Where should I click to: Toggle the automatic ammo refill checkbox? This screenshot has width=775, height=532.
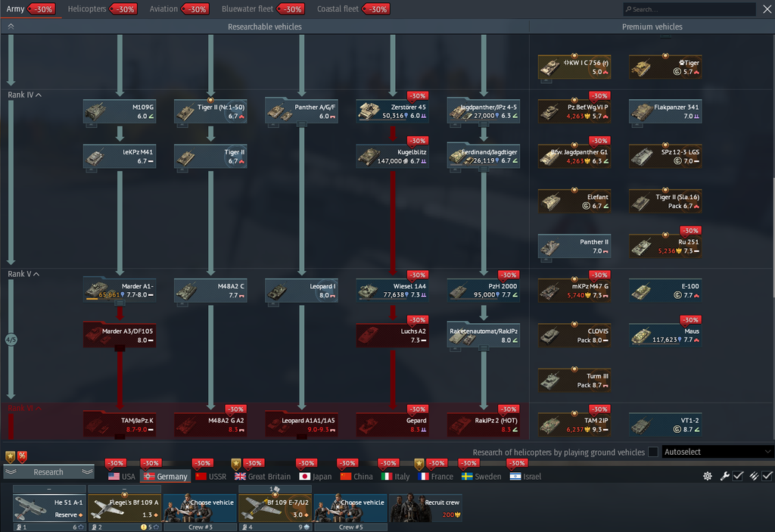click(767, 476)
